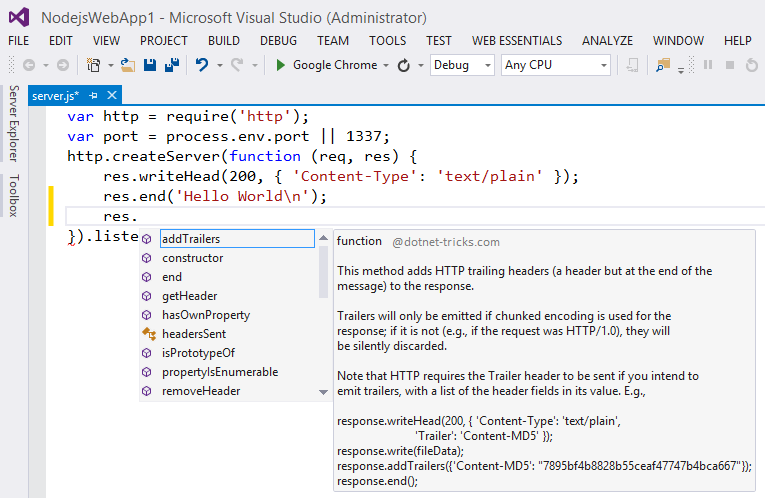Click the Save All toolbar icon
This screenshot has width=765, height=498.
pos(171,65)
